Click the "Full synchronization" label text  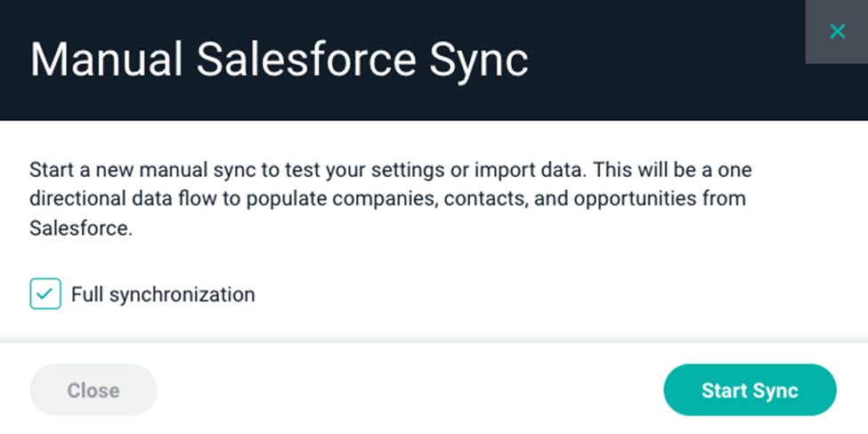pos(163,294)
